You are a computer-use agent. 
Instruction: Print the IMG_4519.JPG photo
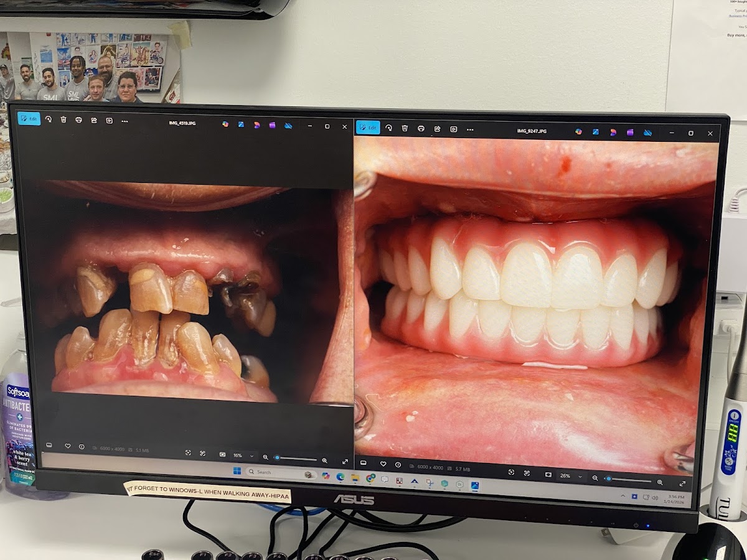click(x=78, y=119)
